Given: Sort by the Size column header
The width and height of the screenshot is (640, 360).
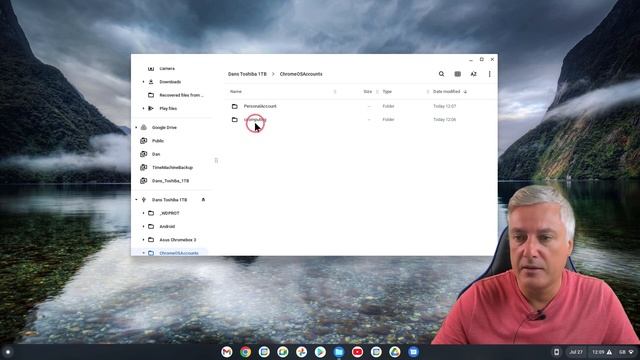Looking at the screenshot, I should point(368,91).
